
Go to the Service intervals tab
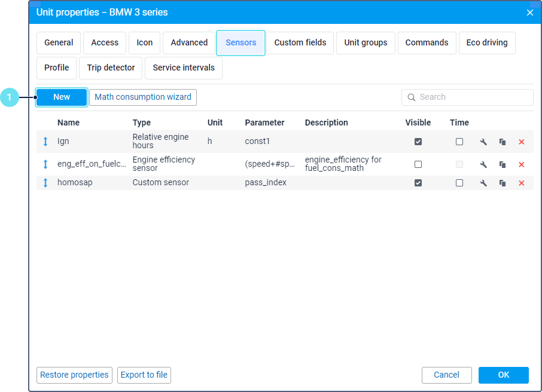pos(184,68)
